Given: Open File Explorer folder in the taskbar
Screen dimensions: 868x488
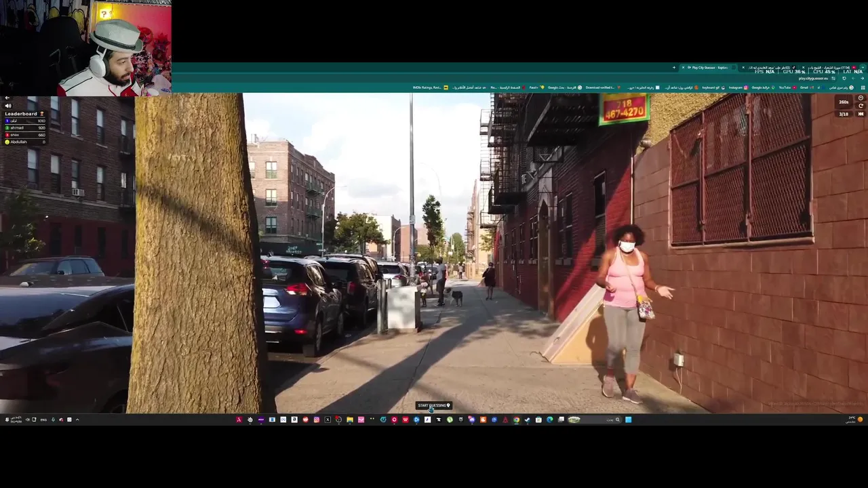Looking at the screenshot, I should [350, 420].
